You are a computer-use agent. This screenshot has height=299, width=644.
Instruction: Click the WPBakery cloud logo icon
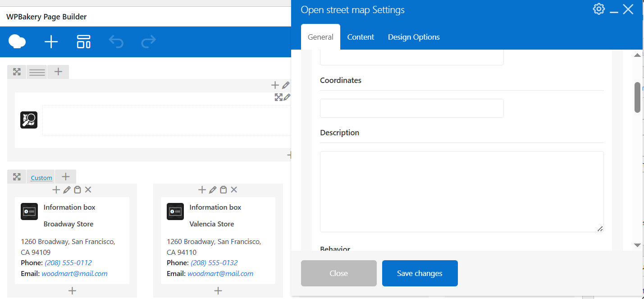pyautogui.click(x=17, y=42)
